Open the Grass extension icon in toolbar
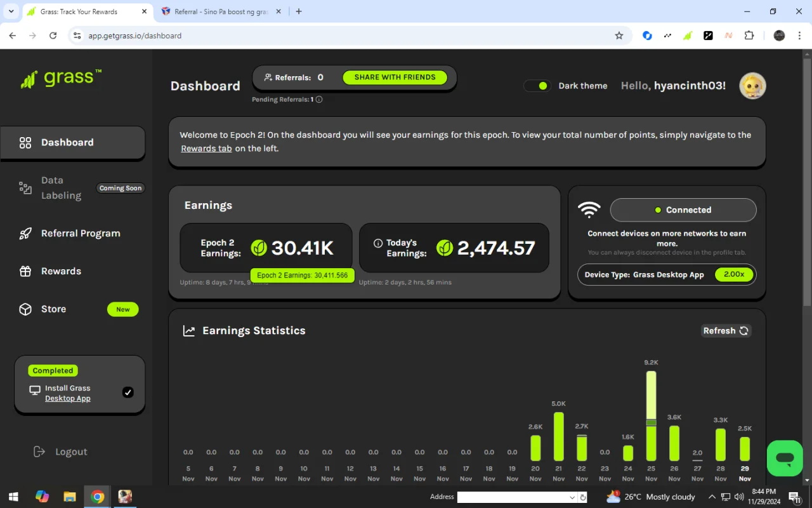This screenshot has width=812, height=508. [688, 36]
